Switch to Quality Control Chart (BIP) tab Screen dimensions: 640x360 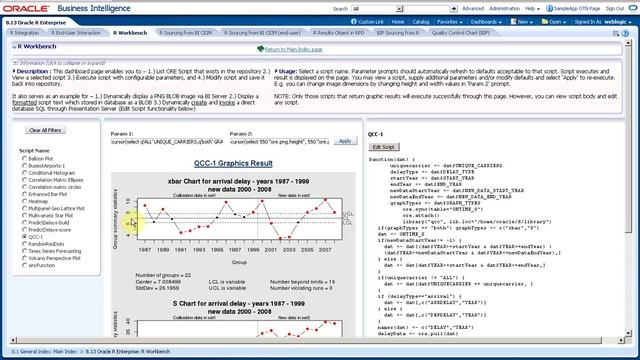click(x=460, y=33)
